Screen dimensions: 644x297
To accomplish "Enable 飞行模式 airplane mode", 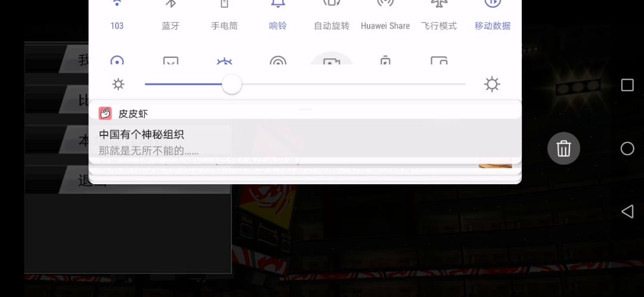I will click(x=439, y=17).
